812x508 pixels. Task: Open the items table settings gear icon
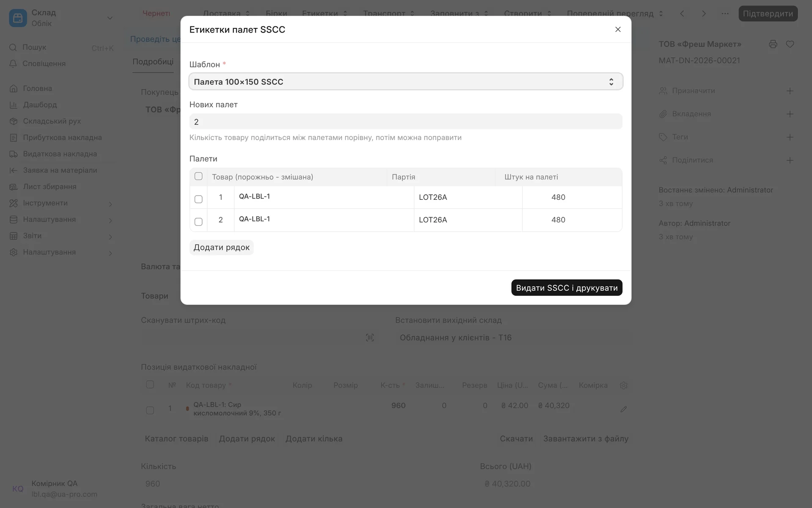point(623,385)
